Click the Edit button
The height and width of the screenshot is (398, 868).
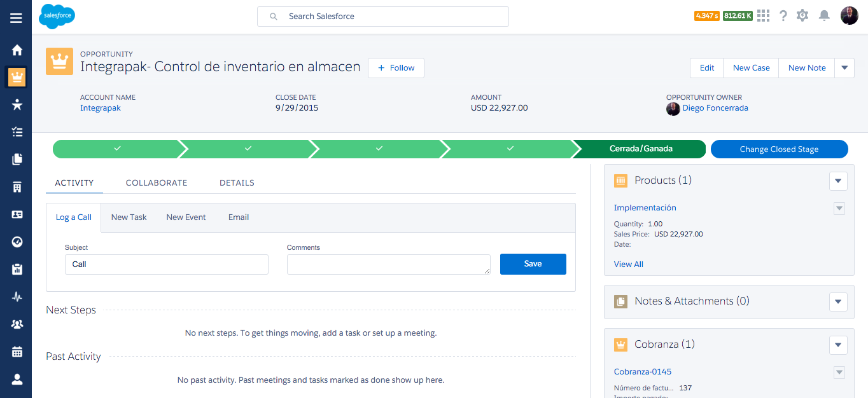click(x=707, y=68)
